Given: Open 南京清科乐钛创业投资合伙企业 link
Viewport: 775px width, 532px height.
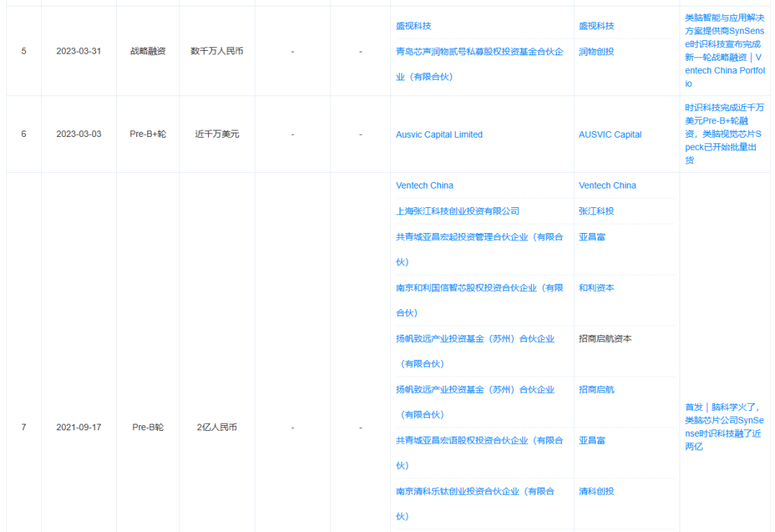Looking at the screenshot, I should 475,504.
